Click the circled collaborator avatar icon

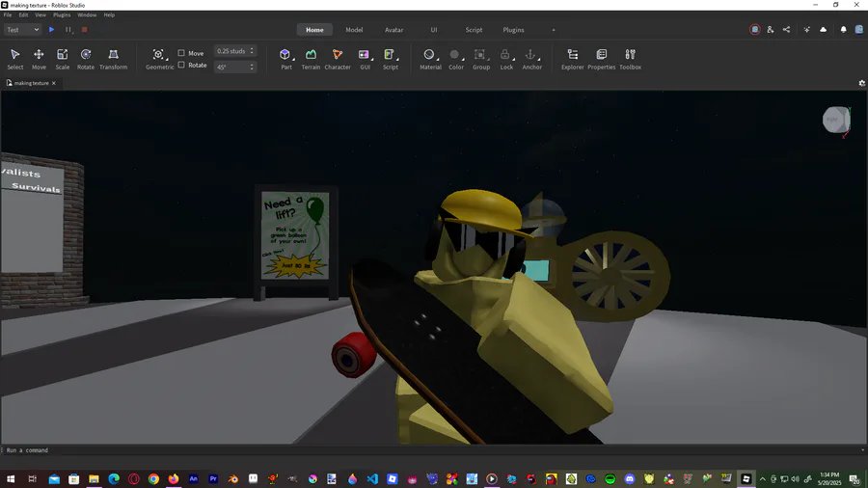pyautogui.click(x=754, y=30)
